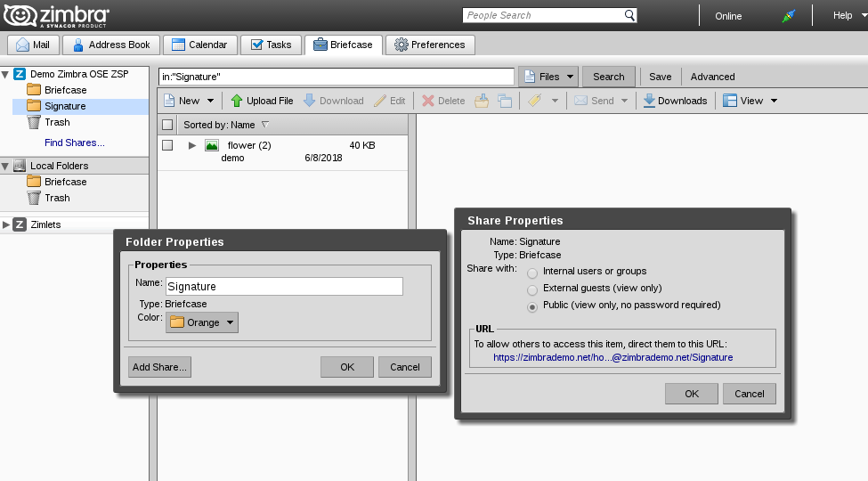Click the new window icon in toolbar
868x481 pixels.
click(x=504, y=101)
